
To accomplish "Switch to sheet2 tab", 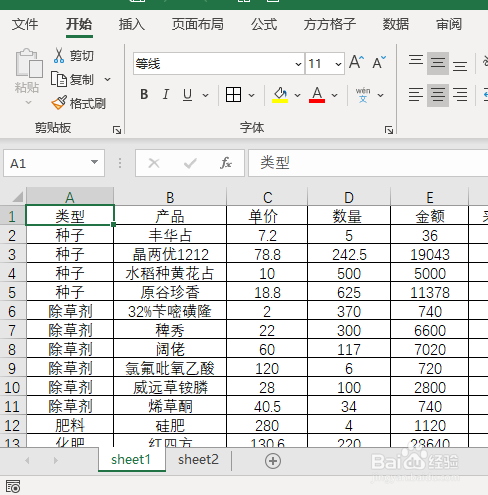I will [x=198, y=460].
